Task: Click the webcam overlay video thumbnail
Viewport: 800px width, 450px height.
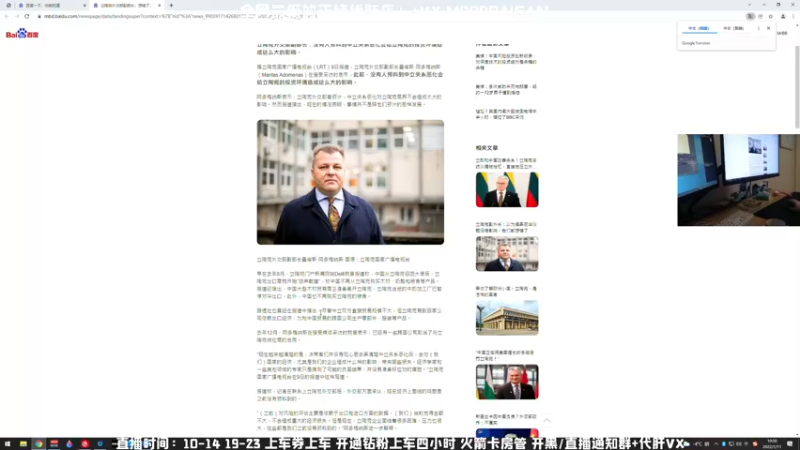Action: click(x=738, y=180)
